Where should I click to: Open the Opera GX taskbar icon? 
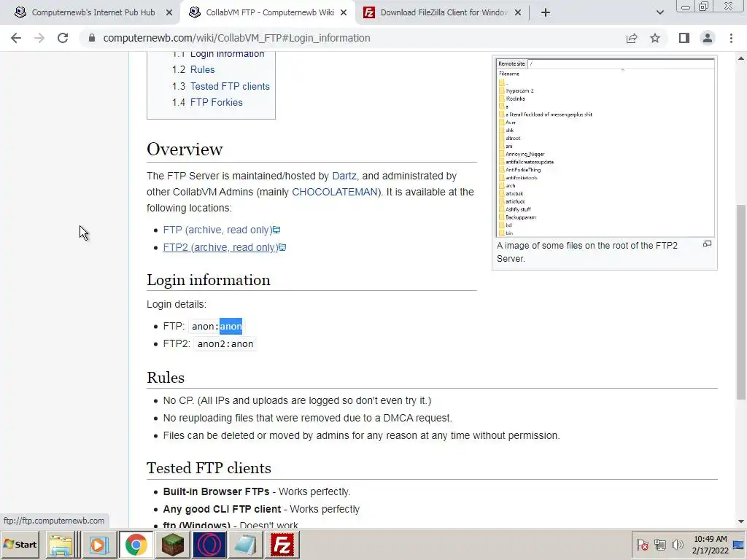pos(209,545)
